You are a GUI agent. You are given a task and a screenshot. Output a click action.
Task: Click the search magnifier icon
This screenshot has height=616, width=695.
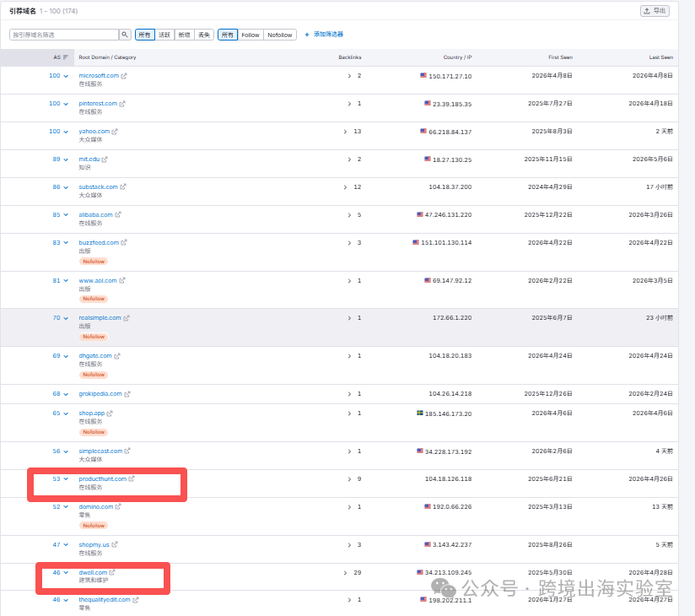point(125,35)
